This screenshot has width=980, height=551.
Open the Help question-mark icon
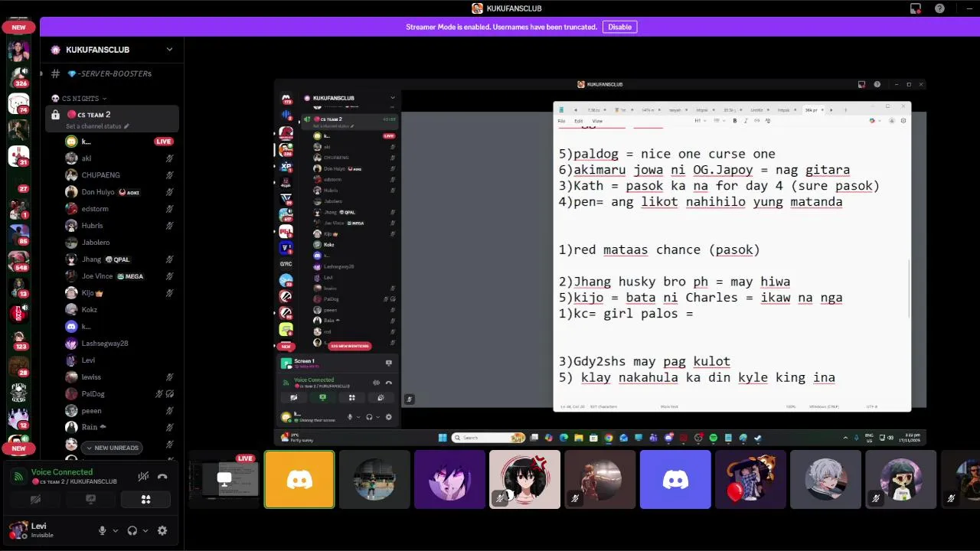[x=939, y=8]
